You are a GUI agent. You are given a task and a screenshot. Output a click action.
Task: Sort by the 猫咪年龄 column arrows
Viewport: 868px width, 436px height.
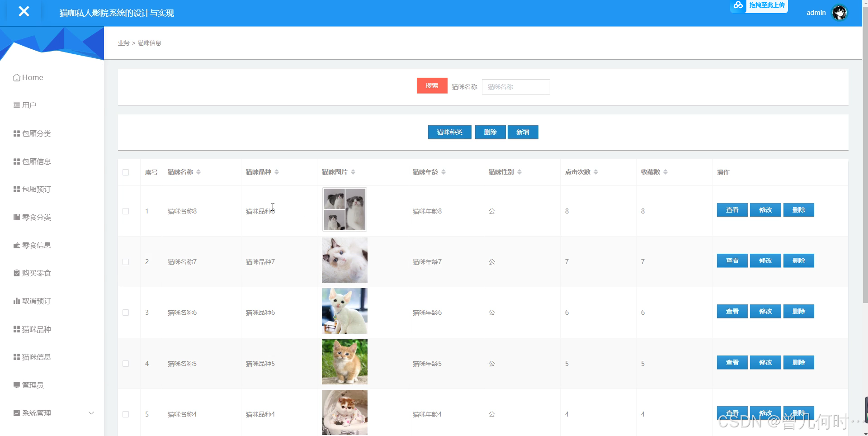(x=443, y=172)
